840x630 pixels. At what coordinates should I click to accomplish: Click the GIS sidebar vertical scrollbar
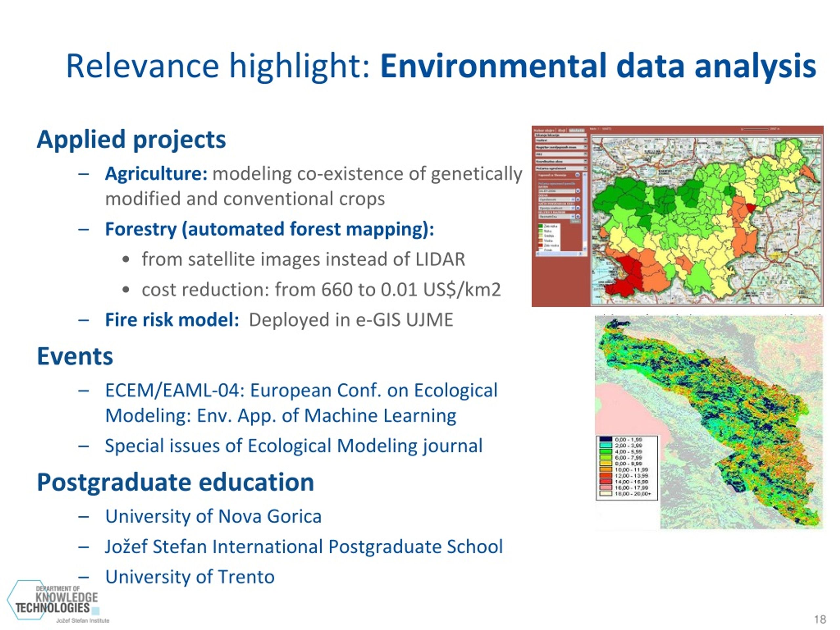pos(585,212)
